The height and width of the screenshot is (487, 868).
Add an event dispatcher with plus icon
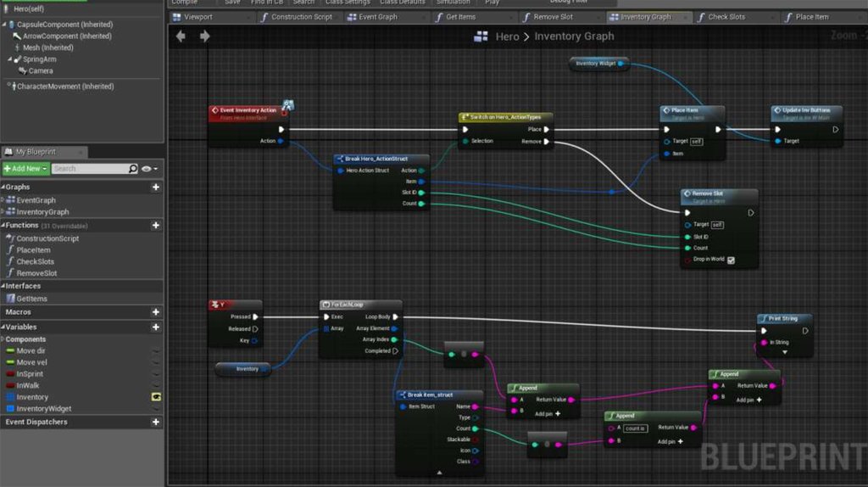pos(156,422)
